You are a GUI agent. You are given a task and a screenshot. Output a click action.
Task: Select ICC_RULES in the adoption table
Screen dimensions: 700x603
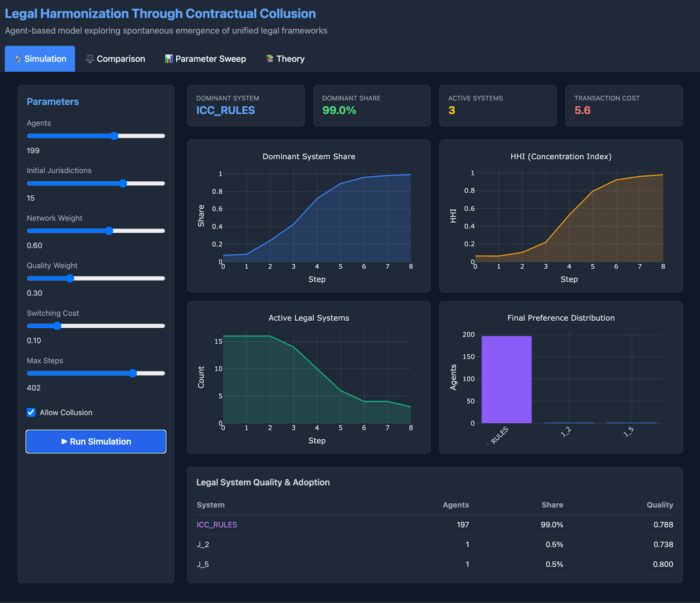point(217,524)
